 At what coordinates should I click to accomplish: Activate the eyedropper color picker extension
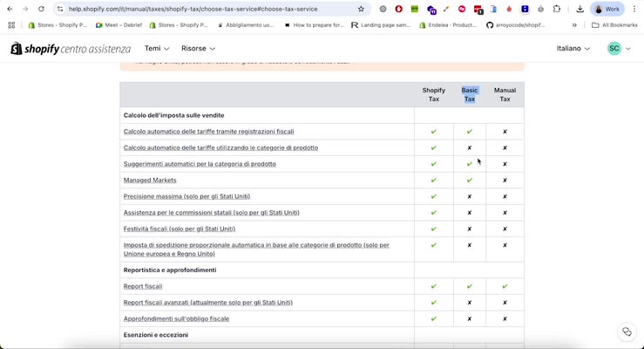pyautogui.click(x=446, y=9)
